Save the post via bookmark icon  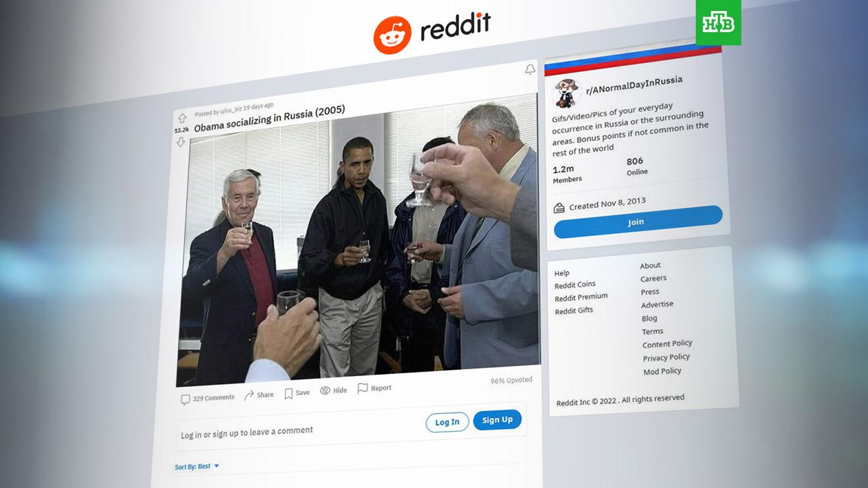[x=288, y=393]
